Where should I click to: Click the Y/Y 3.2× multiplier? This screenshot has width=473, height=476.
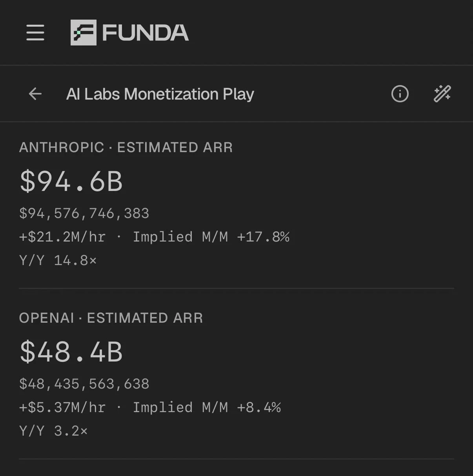click(x=53, y=431)
